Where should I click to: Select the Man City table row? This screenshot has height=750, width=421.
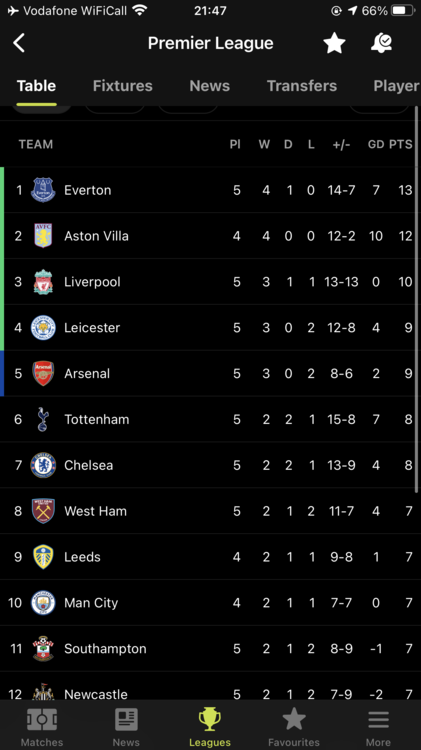click(x=210, y=603)
